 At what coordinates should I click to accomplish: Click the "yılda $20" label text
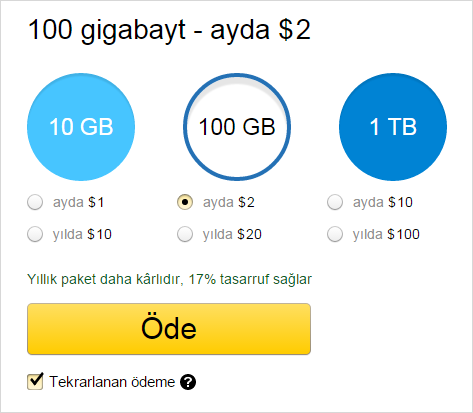(232, 234)
